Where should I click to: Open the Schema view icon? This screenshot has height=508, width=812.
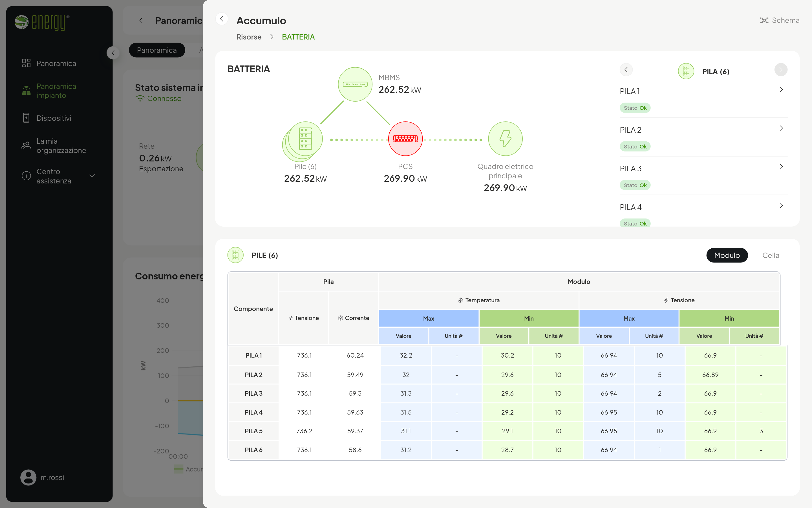[x=764, y=21]
